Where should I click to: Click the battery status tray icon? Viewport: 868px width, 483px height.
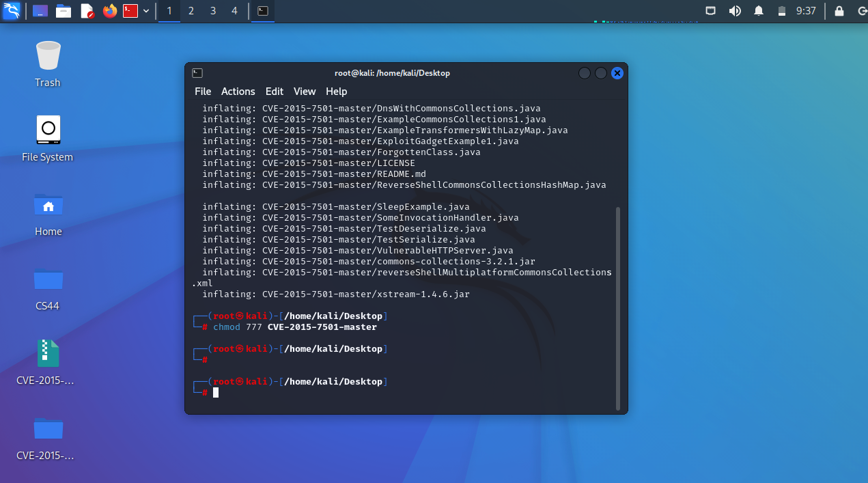click(x=782, y=11)
